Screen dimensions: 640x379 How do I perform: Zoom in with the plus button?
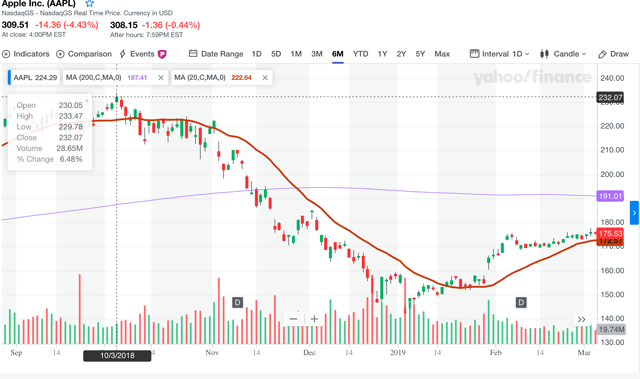point(314,319)
